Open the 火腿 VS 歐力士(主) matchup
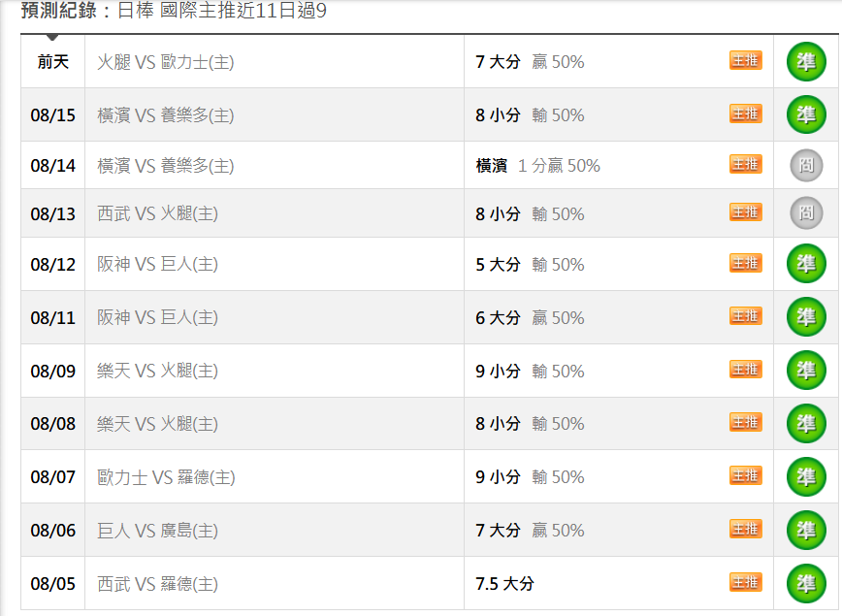This screenshot has width=842, height=616. [165, 62]
